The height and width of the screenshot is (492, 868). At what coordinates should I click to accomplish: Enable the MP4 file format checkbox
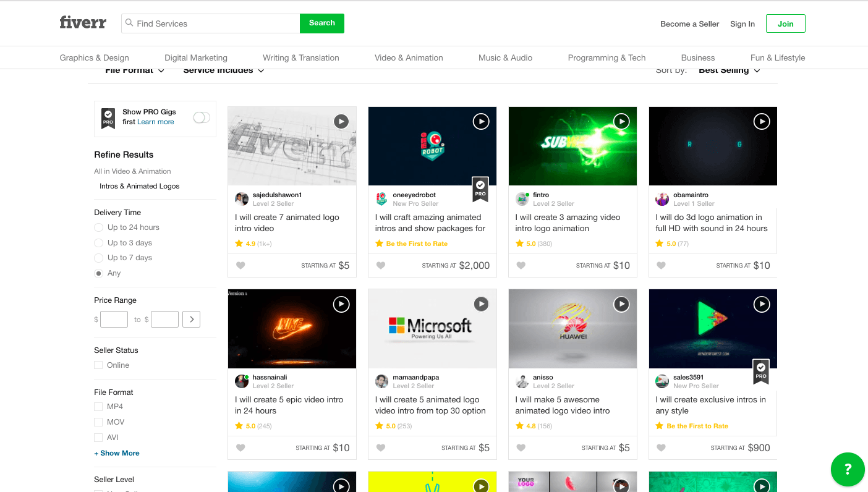coord(98,407)
